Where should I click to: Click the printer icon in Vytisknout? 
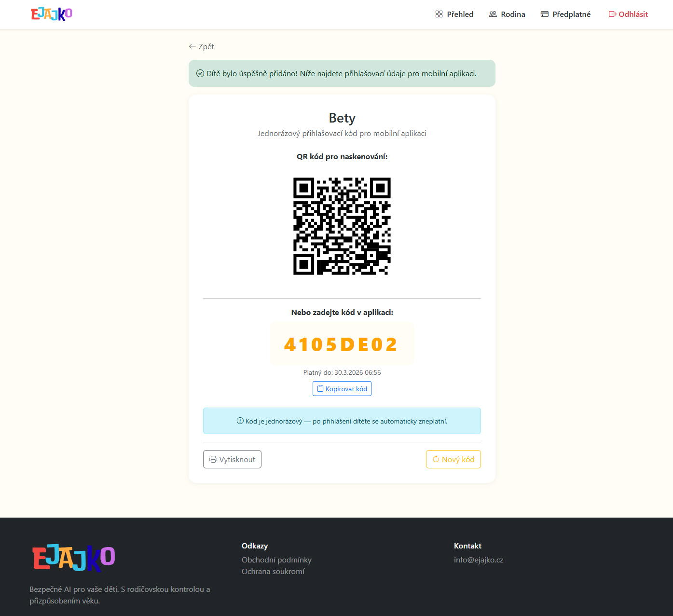(x=213, y=460)
